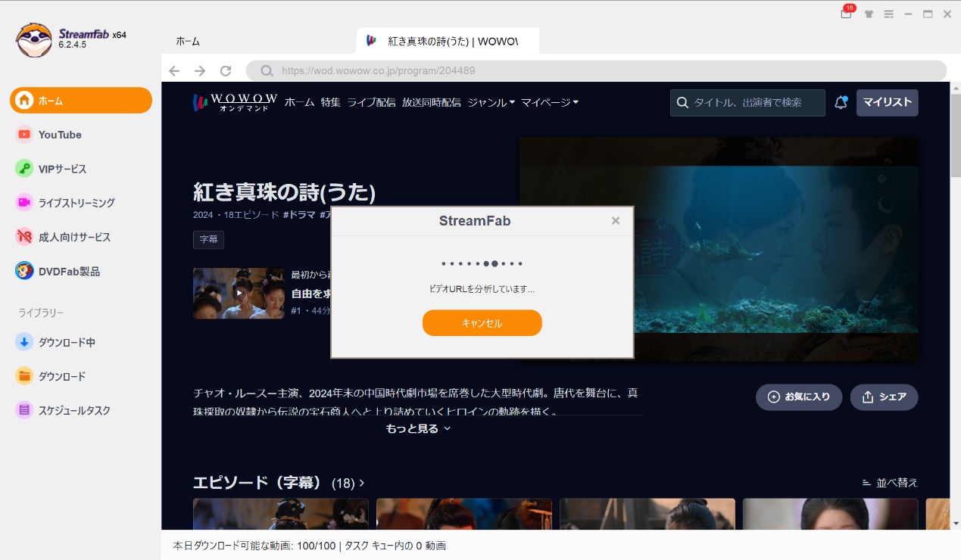961x560 pixels.
Task: Click the page vertical scrollbar
Action: (956, 136)
